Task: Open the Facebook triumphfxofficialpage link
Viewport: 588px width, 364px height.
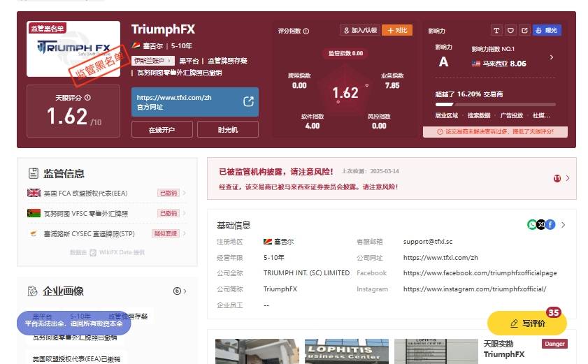Action: click(x=480, y=273)
